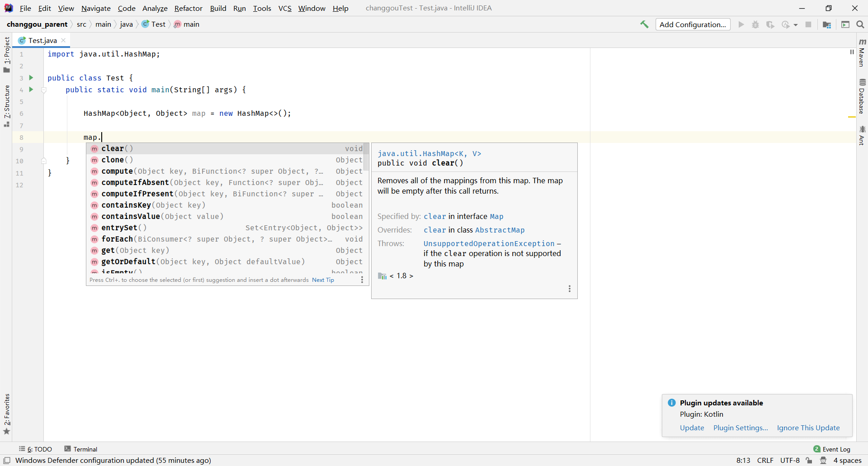The image size is (868, 466).
Task: Click UnsupportedOperationException link
Action: (x=489, y=244)
